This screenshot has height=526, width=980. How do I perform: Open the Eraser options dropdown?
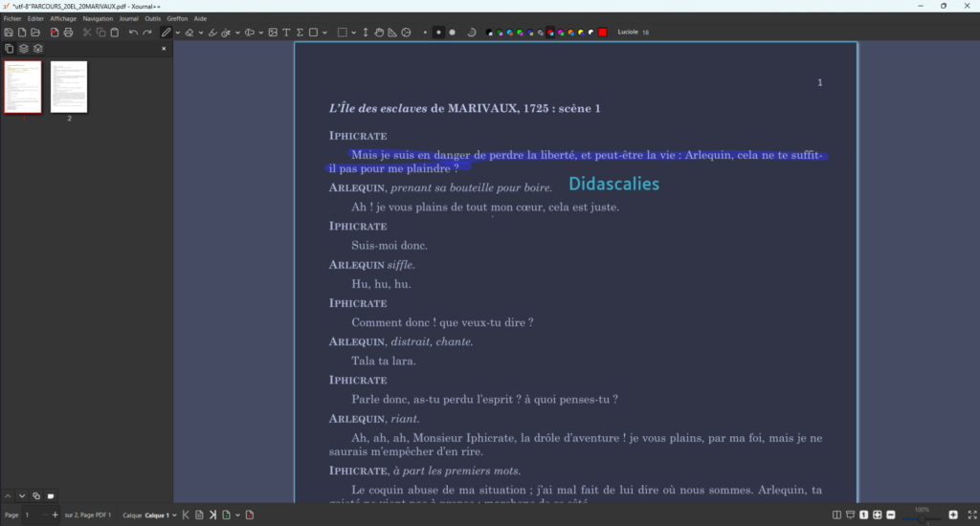point(201,33)
